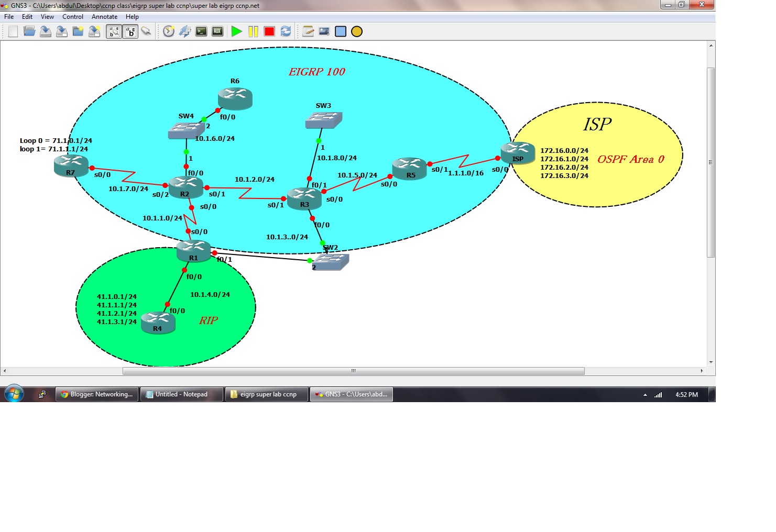Expand the View menu options
776x532 pixels.
47,16
